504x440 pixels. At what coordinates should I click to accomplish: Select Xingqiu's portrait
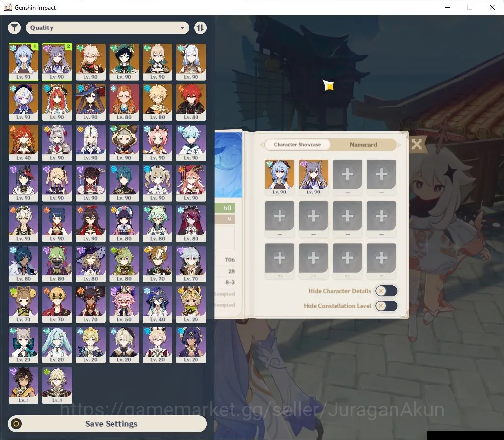[x=124, y=183]
